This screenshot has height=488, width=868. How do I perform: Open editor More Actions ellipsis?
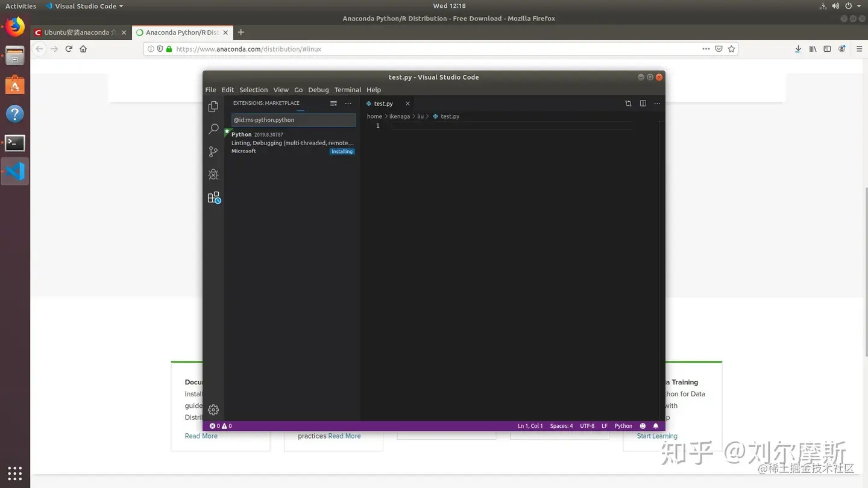pos(657,104)
